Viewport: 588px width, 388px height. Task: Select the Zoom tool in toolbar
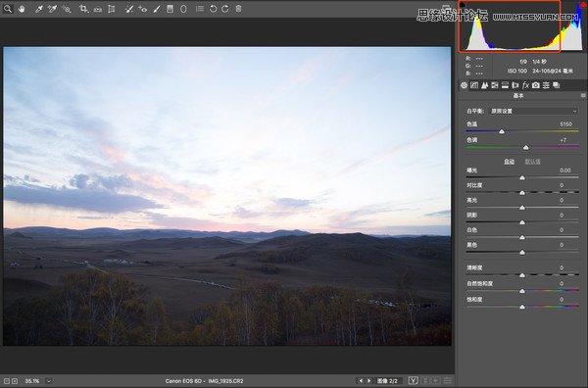click(8, 9)
